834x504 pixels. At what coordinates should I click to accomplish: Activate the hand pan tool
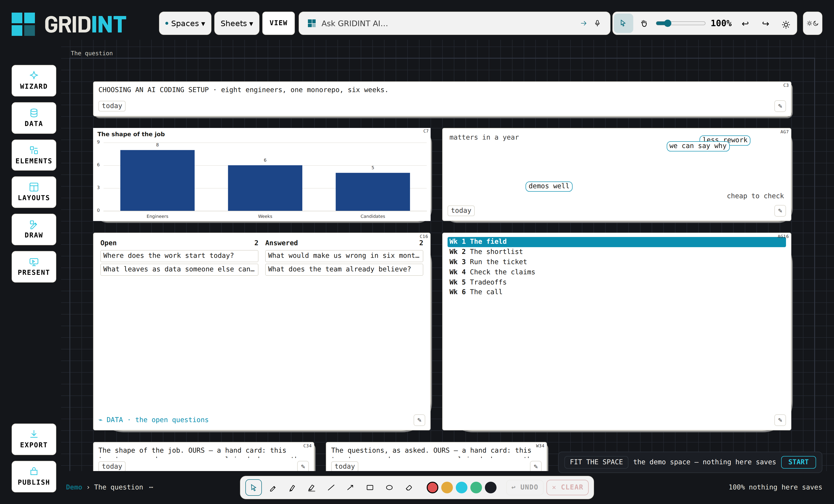(644, 23)
